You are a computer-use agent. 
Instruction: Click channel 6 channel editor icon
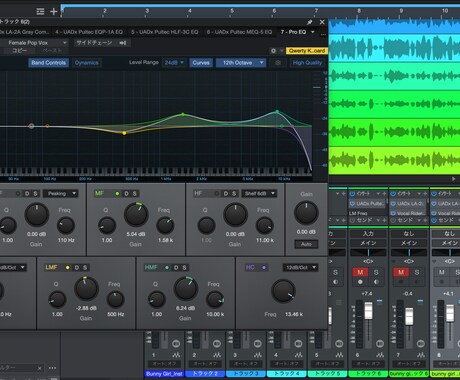pos(380,343)
